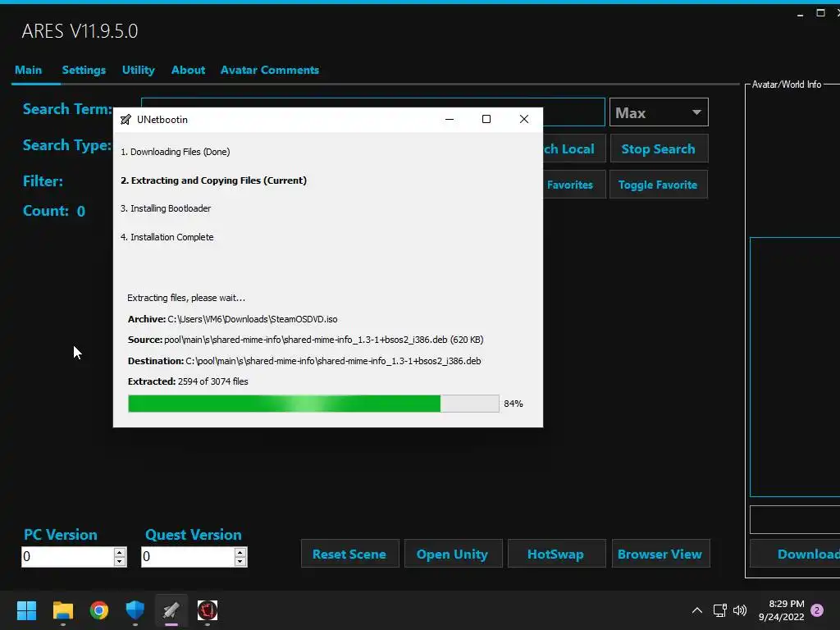Open the notification count badge
The image size is (840, 630).
817,610
